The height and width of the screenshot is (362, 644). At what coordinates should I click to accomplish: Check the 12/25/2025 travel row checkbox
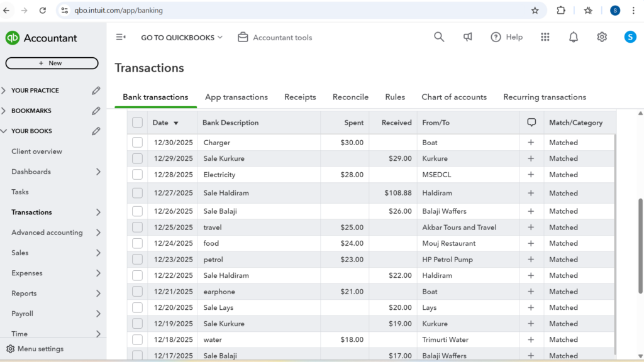pyautogui.click(x=137, y=228)
